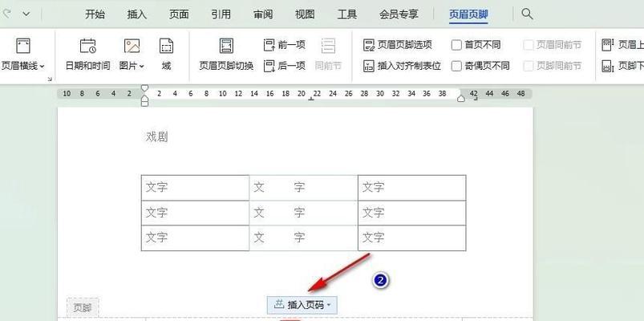
Task: Click the 页脚 footer label tag
Action: point(83,307)
